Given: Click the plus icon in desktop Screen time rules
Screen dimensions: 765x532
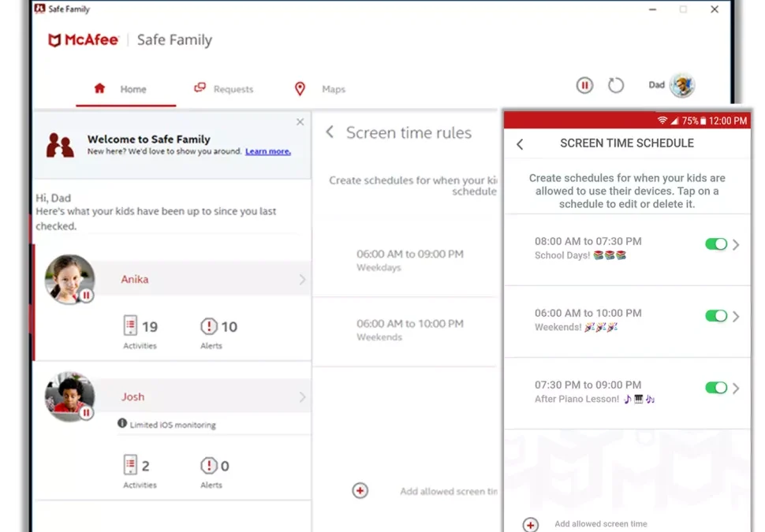Looking at the screenshot, I should [x=360, y=491].
